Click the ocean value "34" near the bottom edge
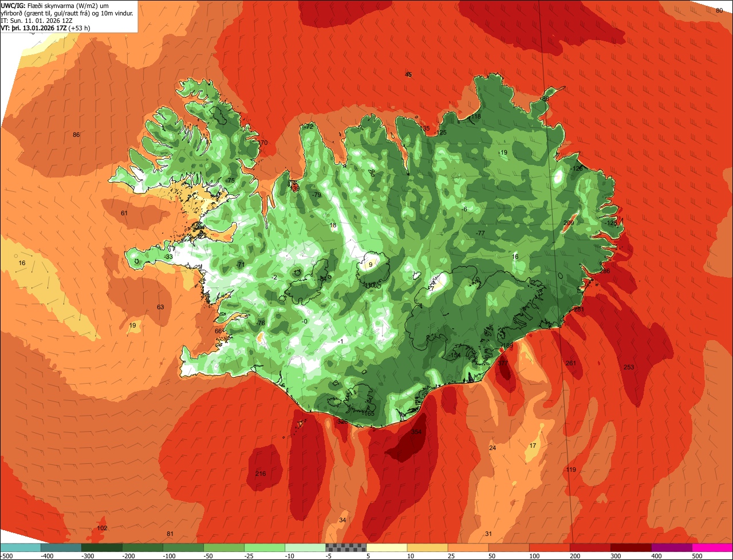Viewport: 733px width, 560px height. 342,520
